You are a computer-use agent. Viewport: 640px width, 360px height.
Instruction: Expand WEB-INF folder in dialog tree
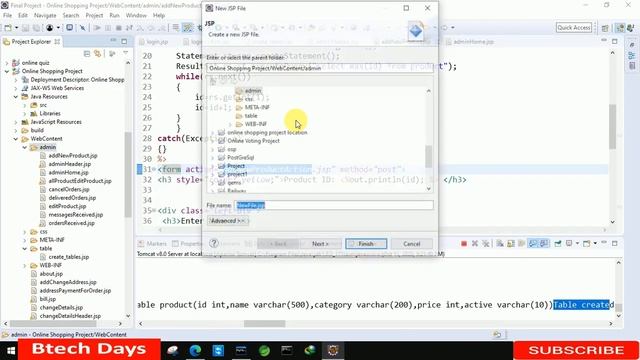(x=230, y=124)
